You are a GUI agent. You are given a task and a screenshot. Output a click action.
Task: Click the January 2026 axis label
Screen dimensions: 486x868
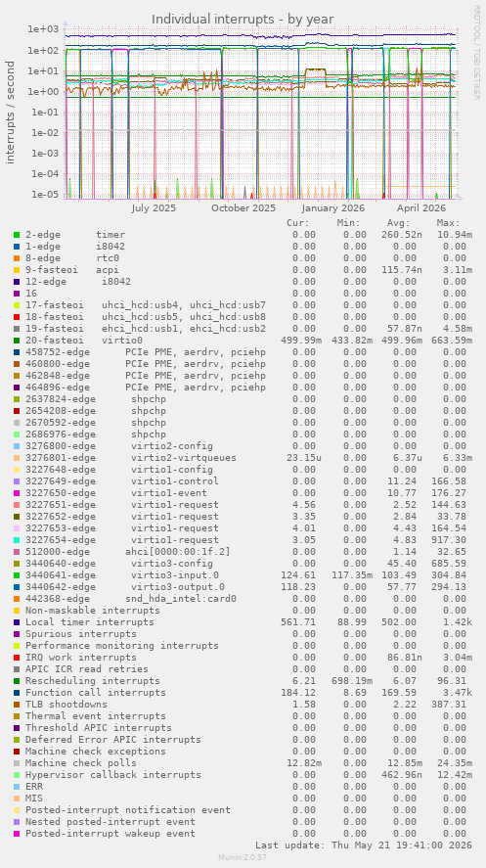[332, 208]
